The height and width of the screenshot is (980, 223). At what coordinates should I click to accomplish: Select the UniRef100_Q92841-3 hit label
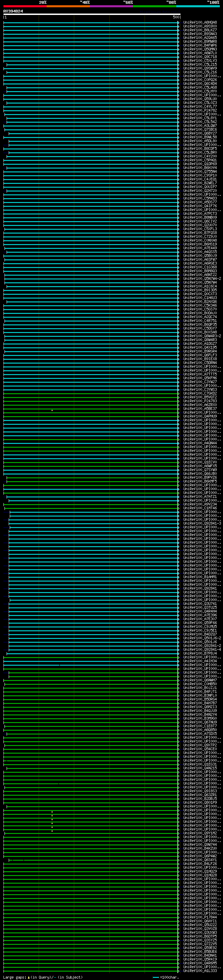click(x=202, y=523)
